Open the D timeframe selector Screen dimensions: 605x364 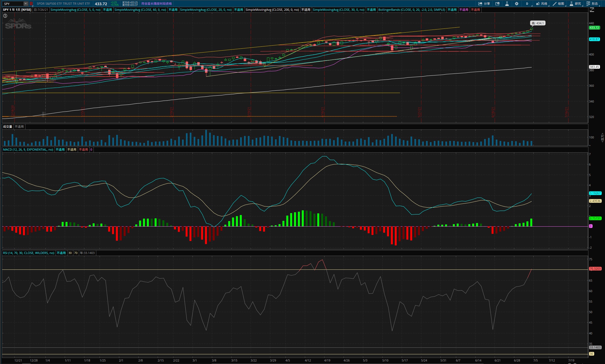click(x=527, y=4)
